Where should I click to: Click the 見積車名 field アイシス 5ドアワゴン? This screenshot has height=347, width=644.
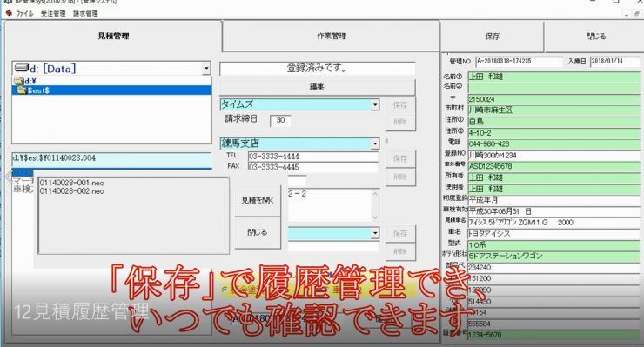(x=553, y=222)
